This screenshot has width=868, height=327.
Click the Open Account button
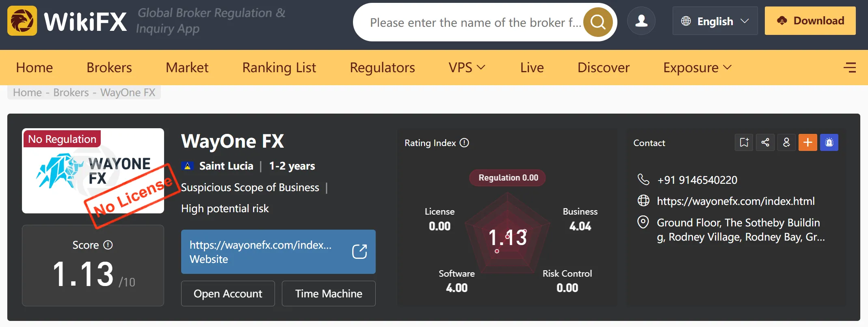click(x=228, y=293)
